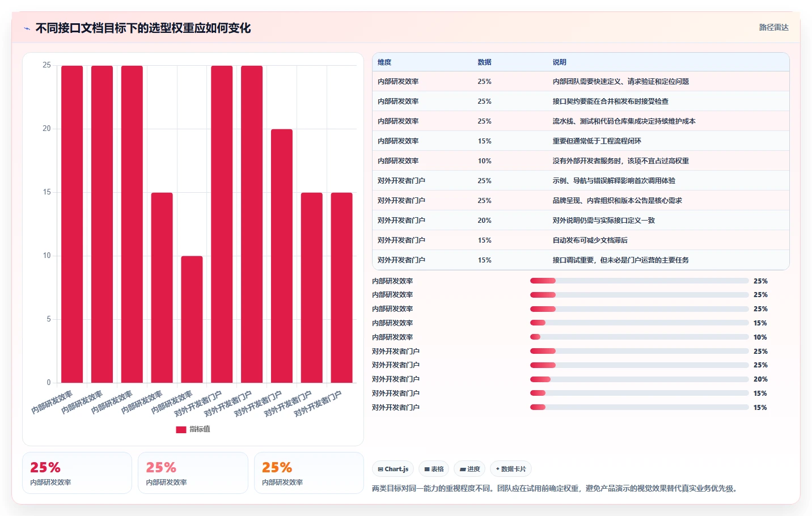Click the chart bar with value 10
Image resolution: width=812 pixels, height=516 pixels.
(192, 319)
